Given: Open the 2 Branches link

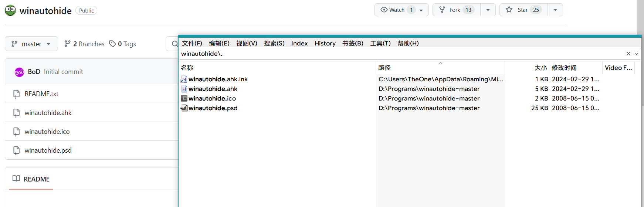Looking at the screenshot, I should [x=85, y=44].
